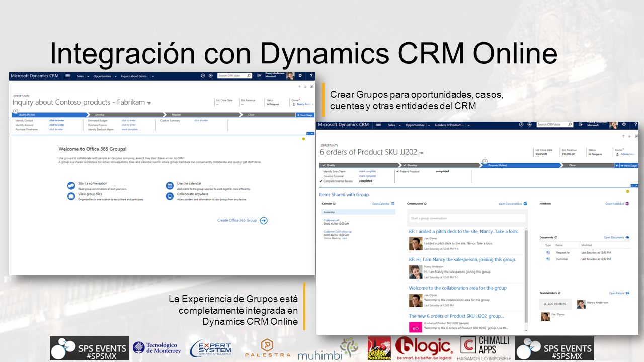Click Next Stage in Fabrikam window
Screen dimensions: 644x362
305,115
